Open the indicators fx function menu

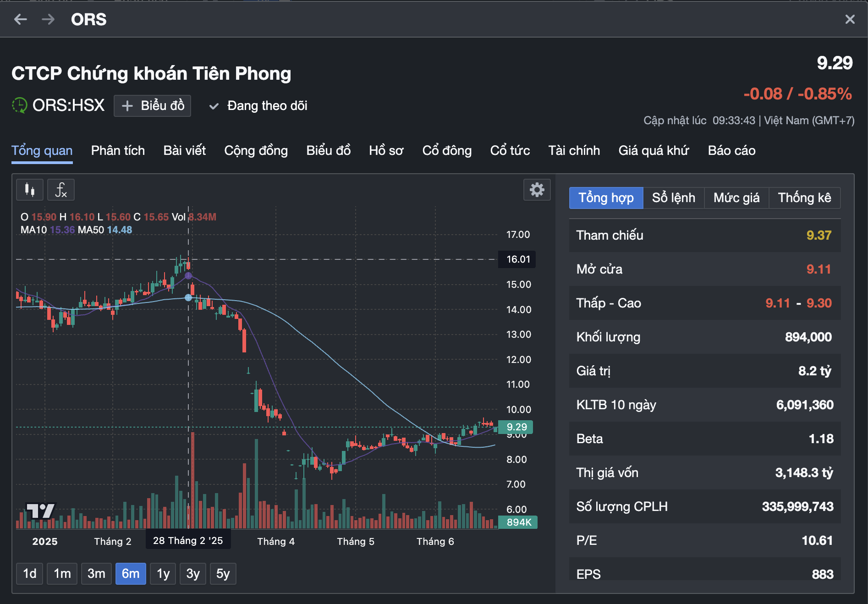click(61, 190)
